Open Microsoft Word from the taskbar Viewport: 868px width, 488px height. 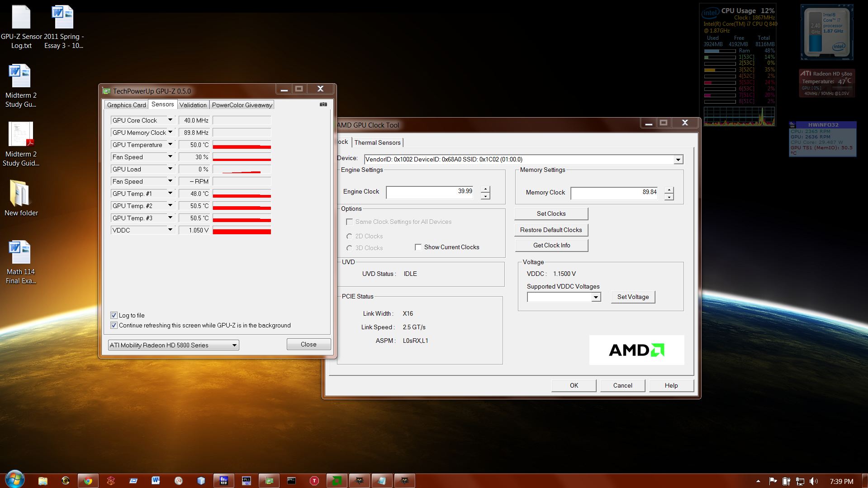[x=156, y=481]
